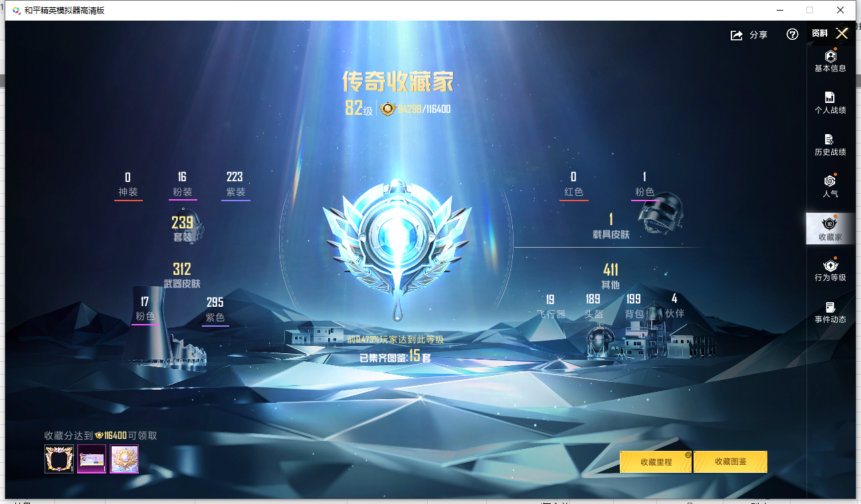861x504 pixels.
Task: Select the 收藏家 tab
Action: click(830, 228)
